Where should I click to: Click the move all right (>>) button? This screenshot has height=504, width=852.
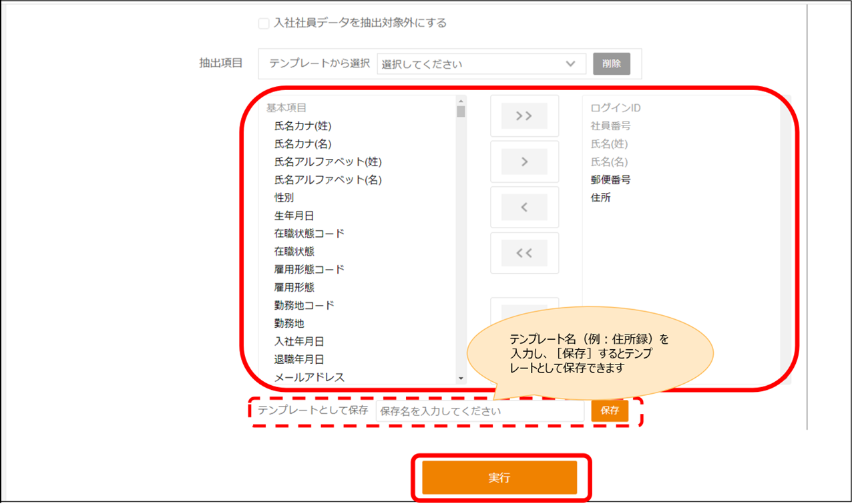click(524, 116)
